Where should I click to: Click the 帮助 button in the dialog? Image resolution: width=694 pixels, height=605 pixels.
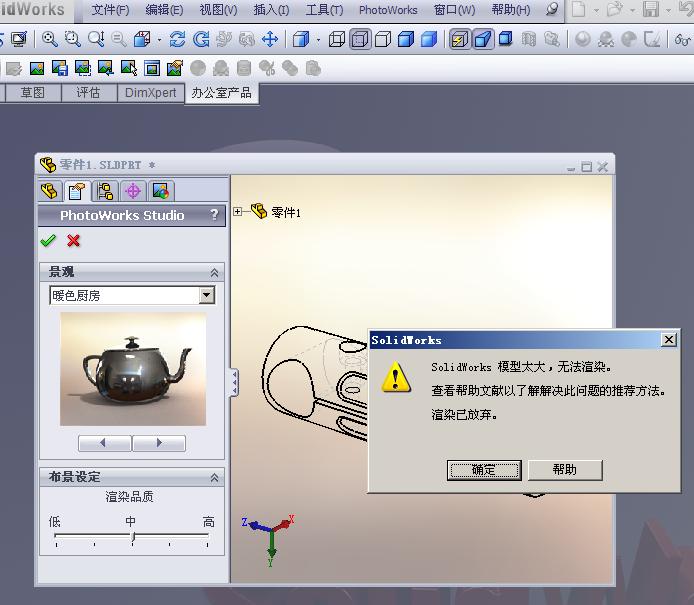coord(565,470)
